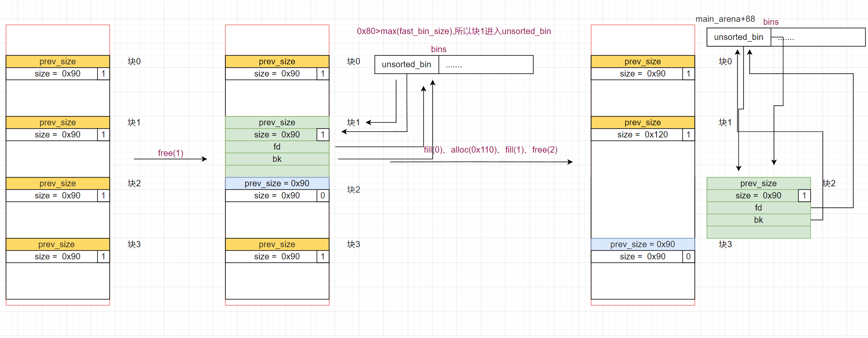Select the unsorted_bin box under main_arena+88
Viewport: 868px width, 338px height.
[738, 37]
